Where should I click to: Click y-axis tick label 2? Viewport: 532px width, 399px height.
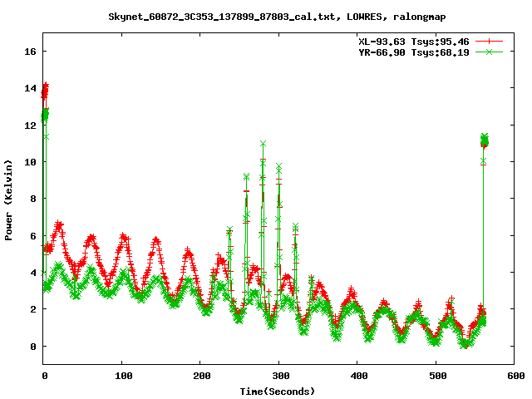pos(33,309)
